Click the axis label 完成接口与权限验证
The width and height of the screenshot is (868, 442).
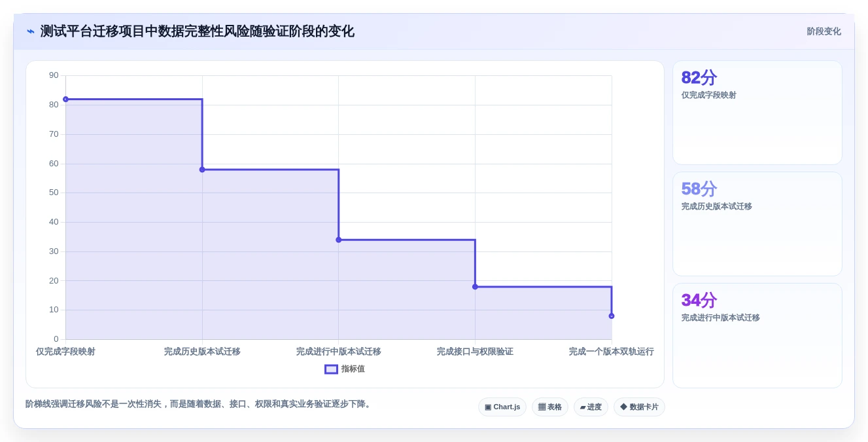point(476,352)
